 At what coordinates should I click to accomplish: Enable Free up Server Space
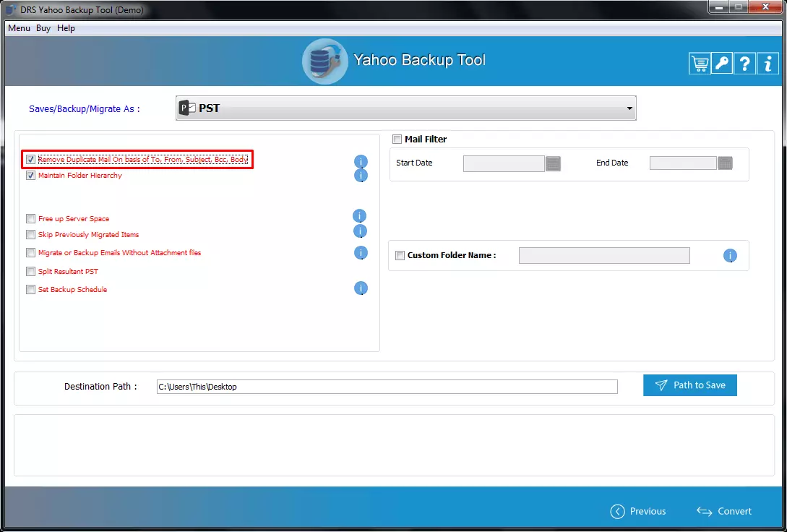click(30, 219)
